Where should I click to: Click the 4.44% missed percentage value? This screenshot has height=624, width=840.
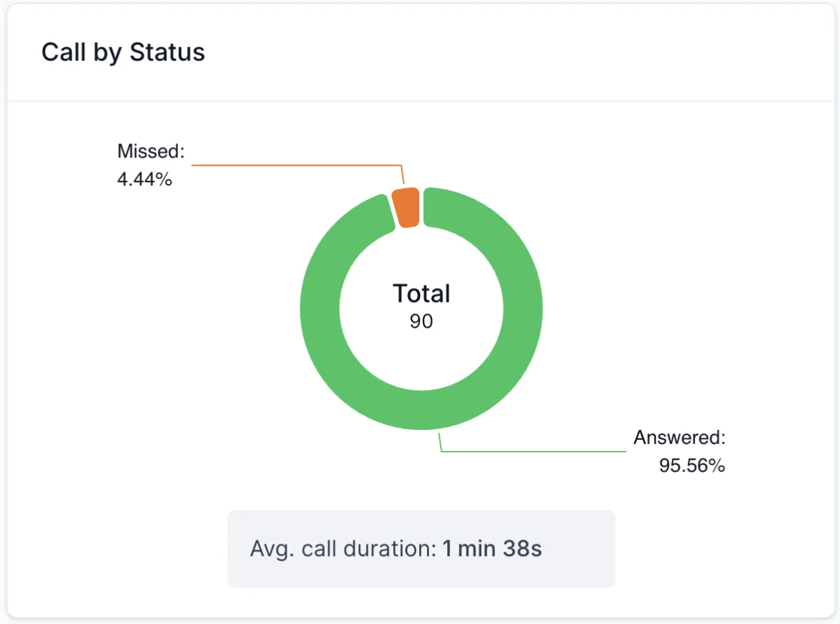tap(144, 179)
